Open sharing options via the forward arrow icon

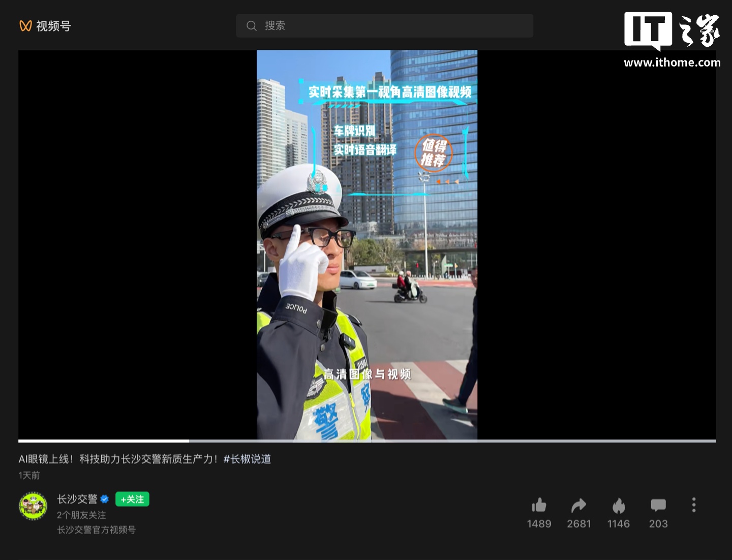pyautogui.click(x=579, y=506)
